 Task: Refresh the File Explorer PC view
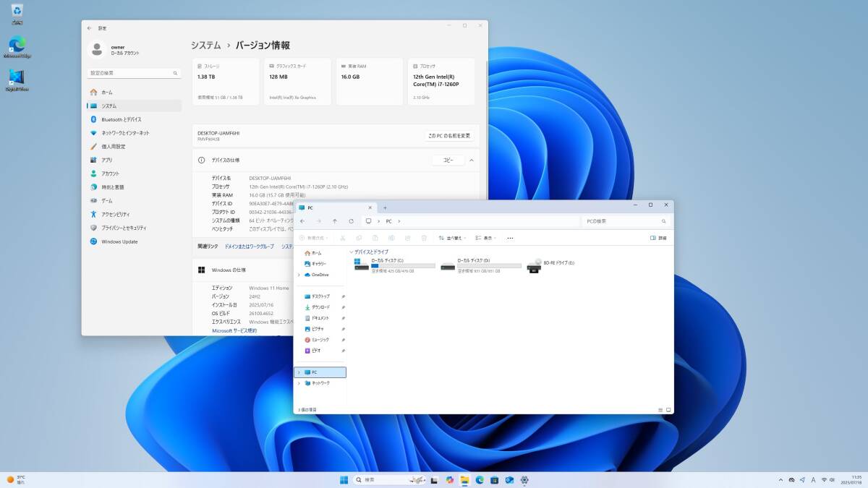click(x=351, y=221)
